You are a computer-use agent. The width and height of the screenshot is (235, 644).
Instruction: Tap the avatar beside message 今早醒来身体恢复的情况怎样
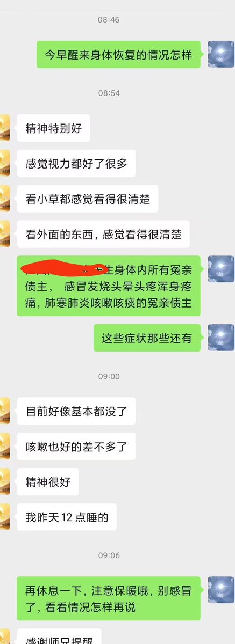tap(221, 54)
